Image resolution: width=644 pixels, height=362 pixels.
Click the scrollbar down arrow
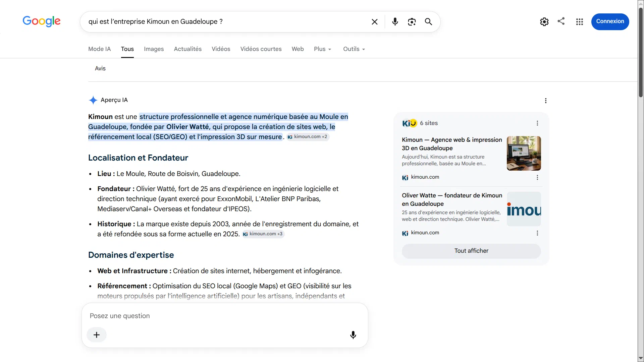641,359
